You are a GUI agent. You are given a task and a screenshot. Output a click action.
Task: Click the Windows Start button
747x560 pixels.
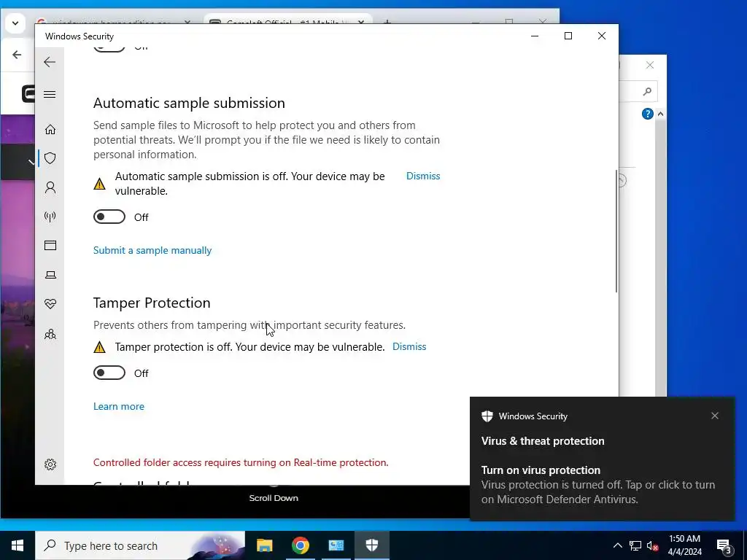point(18,545)
